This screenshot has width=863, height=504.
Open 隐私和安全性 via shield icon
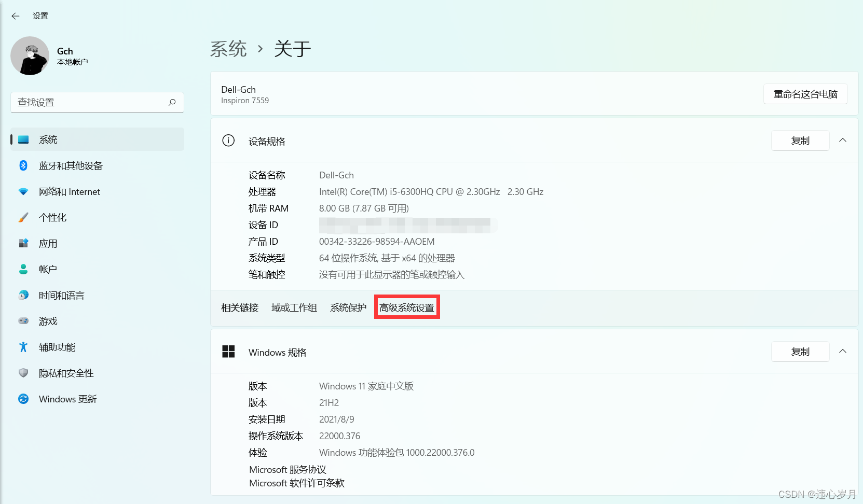(x=23, y=373)
